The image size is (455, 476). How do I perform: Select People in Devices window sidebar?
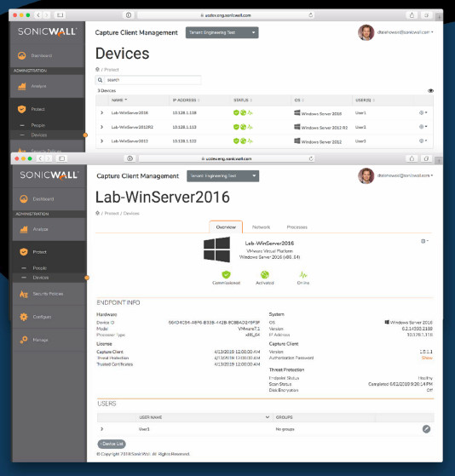tap(38, 125)
